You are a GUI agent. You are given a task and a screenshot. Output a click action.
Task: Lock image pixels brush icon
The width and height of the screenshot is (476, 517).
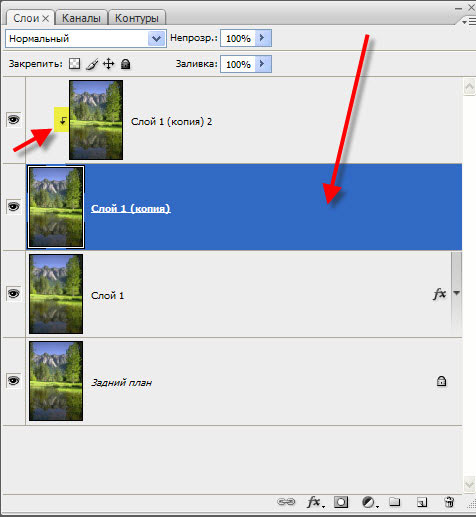(x=92, y=64)
